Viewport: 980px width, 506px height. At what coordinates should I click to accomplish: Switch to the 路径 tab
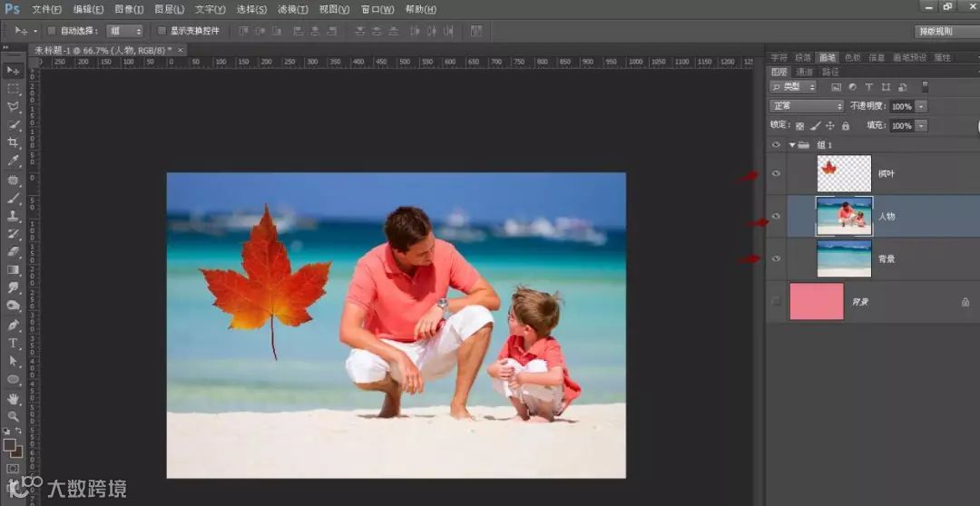(830, 72)
